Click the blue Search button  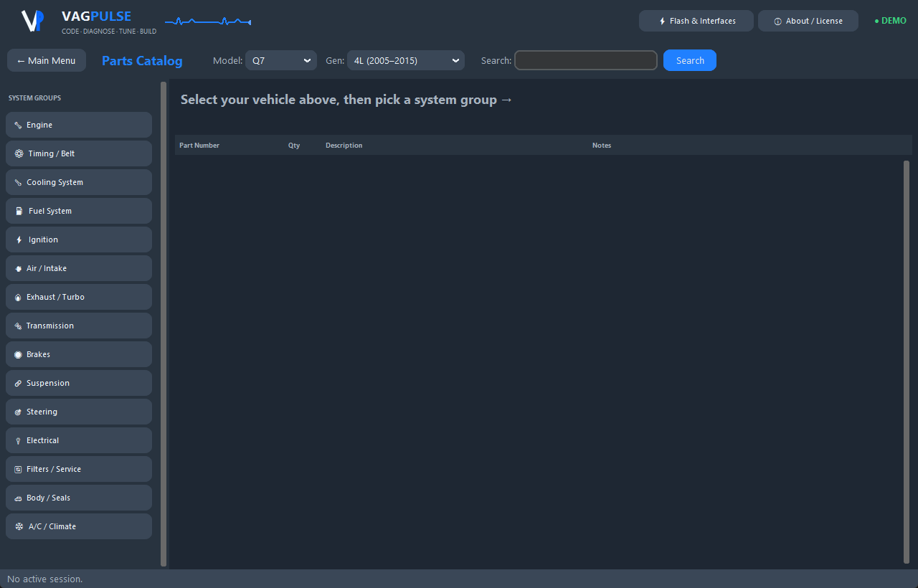click(690, 60)
